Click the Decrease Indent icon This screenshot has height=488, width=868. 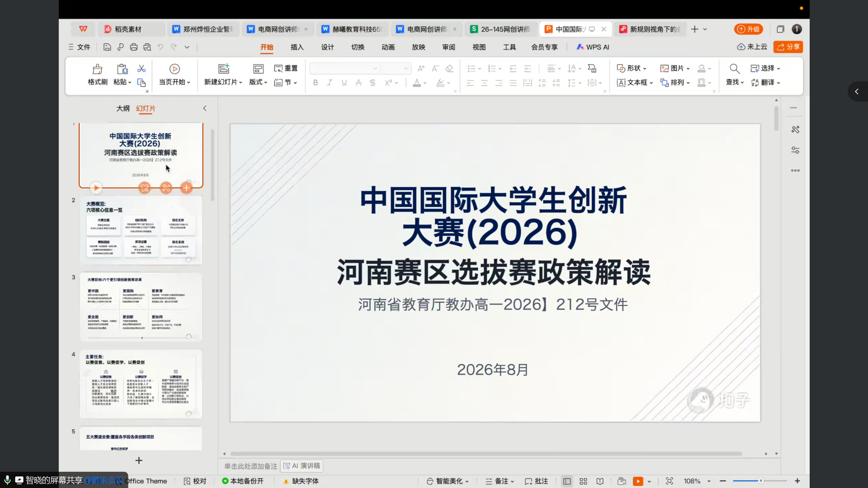tap(513, 69)
